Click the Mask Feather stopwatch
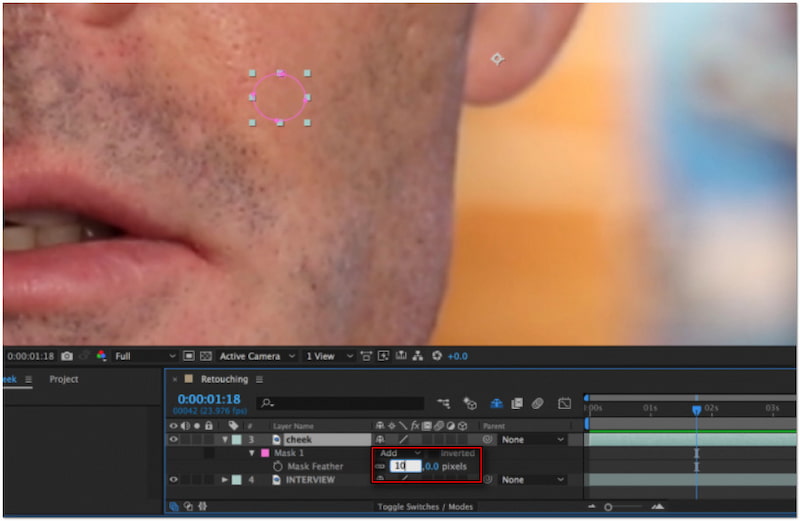Image resolution: width=800 pixels, height=521 pixels. (278, 467)
